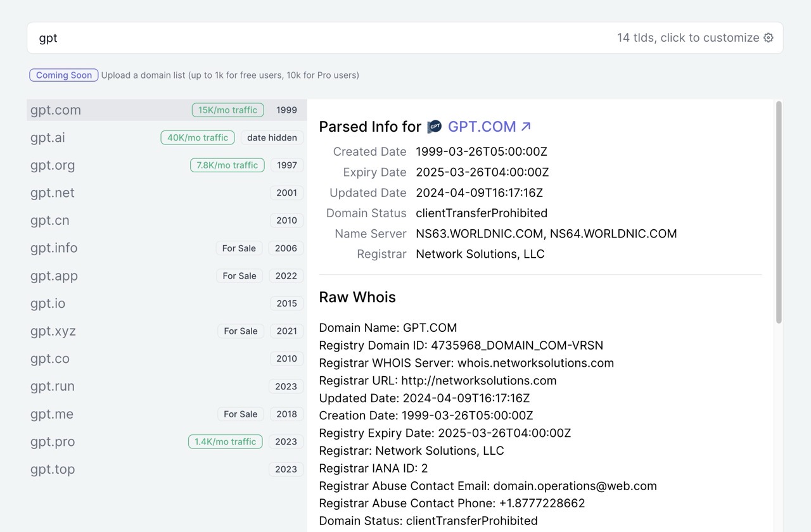Click the Name Server value NS63.WORLDNIC.COM
The width and height of the screenshot is (811, 532).
(x=480, y=234)
